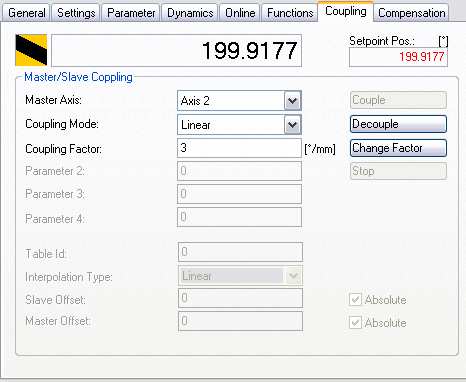Viewport: 466px width, 382px height.
Task: Click the Coupling Factor label
Action: [x=63, y=149]
